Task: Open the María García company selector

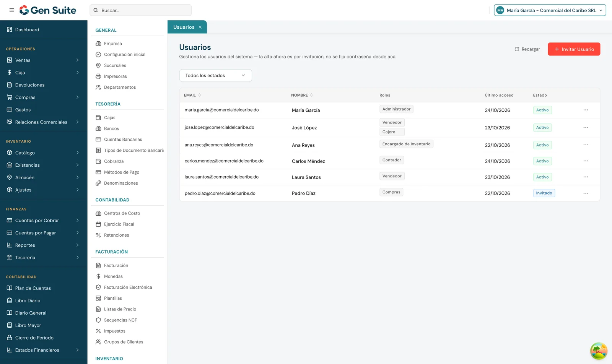Action: 550,10
